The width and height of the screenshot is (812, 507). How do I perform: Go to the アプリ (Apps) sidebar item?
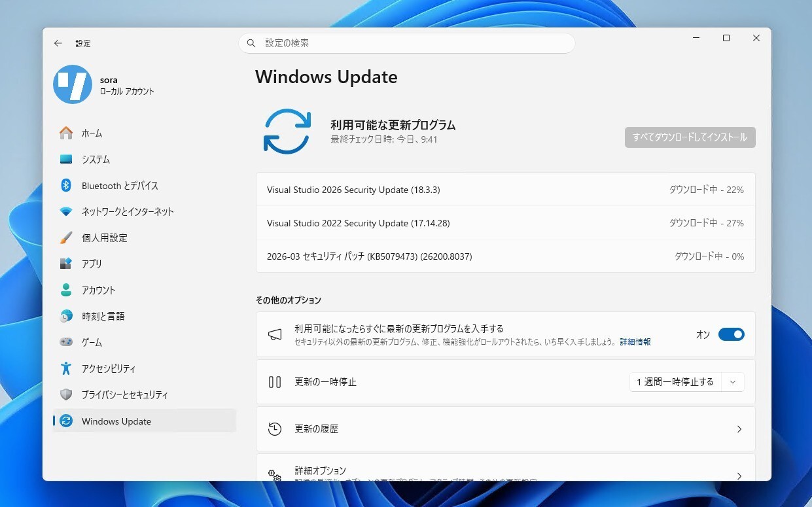(92, 264)
